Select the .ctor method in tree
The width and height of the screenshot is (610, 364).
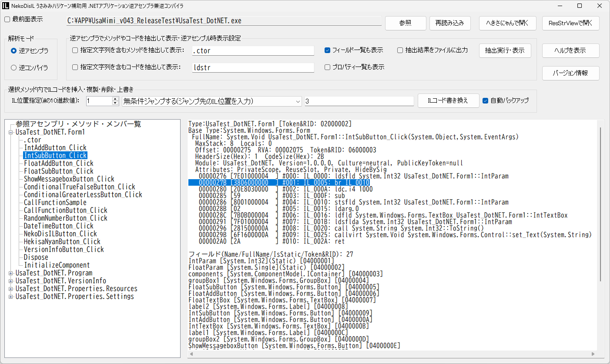[x=32, y=140]
